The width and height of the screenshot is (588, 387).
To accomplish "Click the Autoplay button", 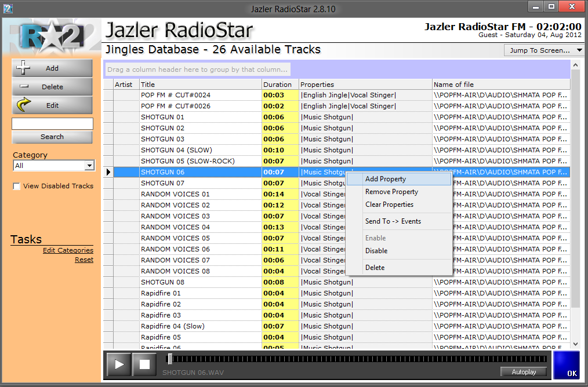I will click(524, 371).
